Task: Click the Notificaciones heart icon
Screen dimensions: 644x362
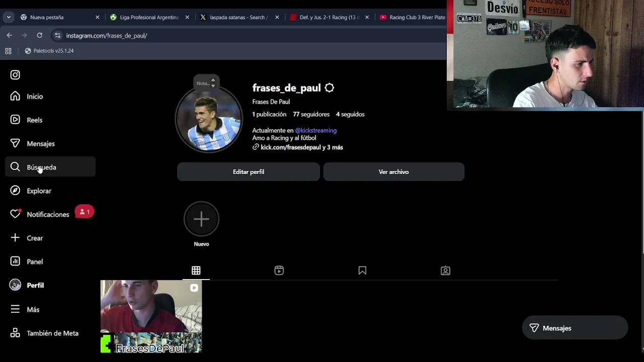Action: coord(15,214)
